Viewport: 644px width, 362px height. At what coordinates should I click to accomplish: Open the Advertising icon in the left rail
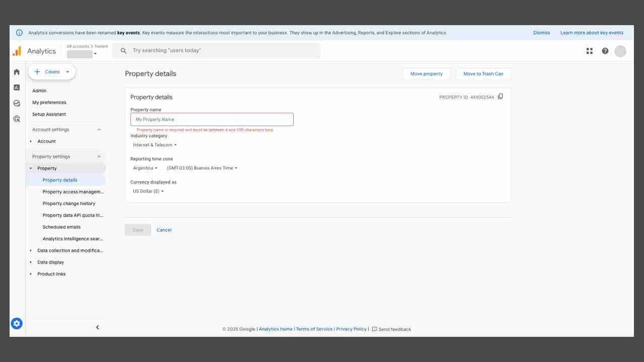17,118
